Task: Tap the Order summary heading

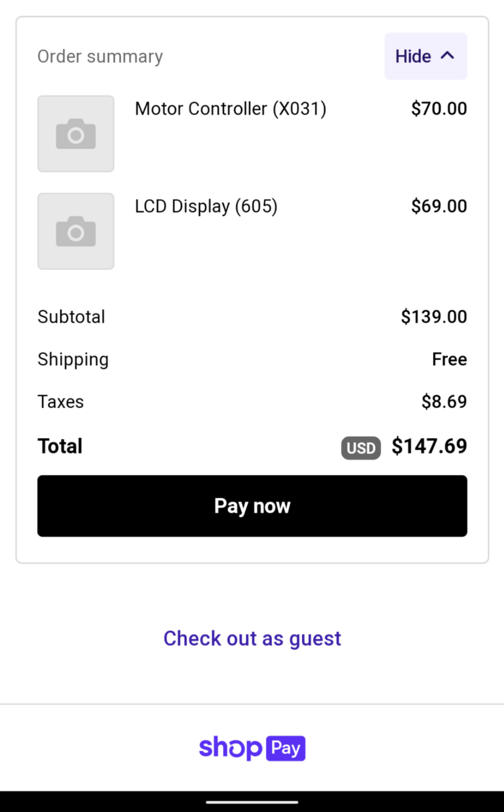Action: click(100, 56)
